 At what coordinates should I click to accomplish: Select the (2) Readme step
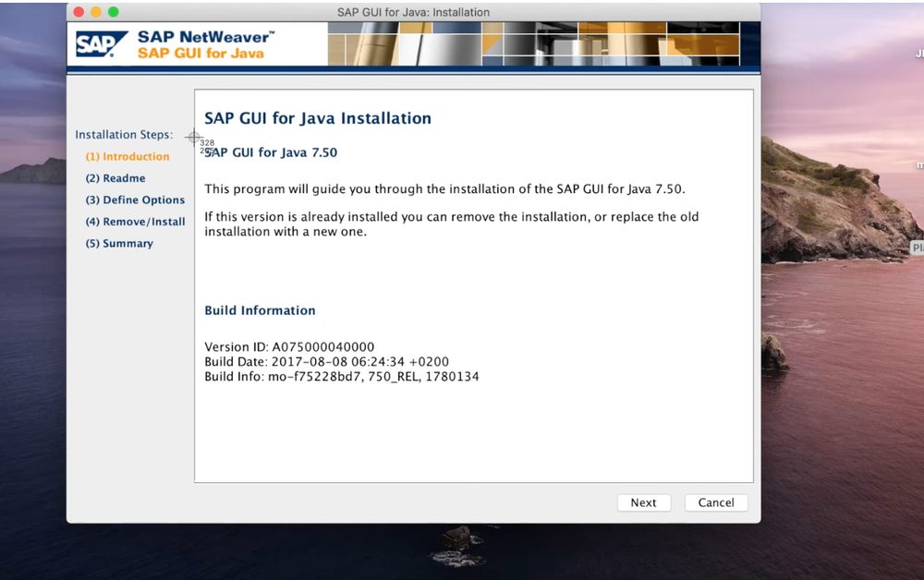pyautogui.click(x=115, y=178)
